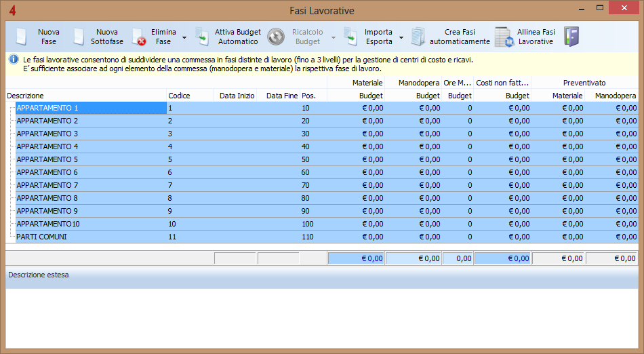Image resolution: width=644 pixels, height=354 pixels.
Task: Select the APPARTAMENTO 8 row
Action: pos(327,198)
